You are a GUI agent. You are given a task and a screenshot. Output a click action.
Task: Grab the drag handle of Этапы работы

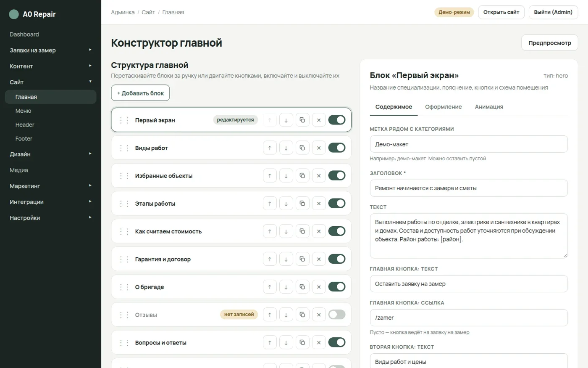[x=124, y=204]
